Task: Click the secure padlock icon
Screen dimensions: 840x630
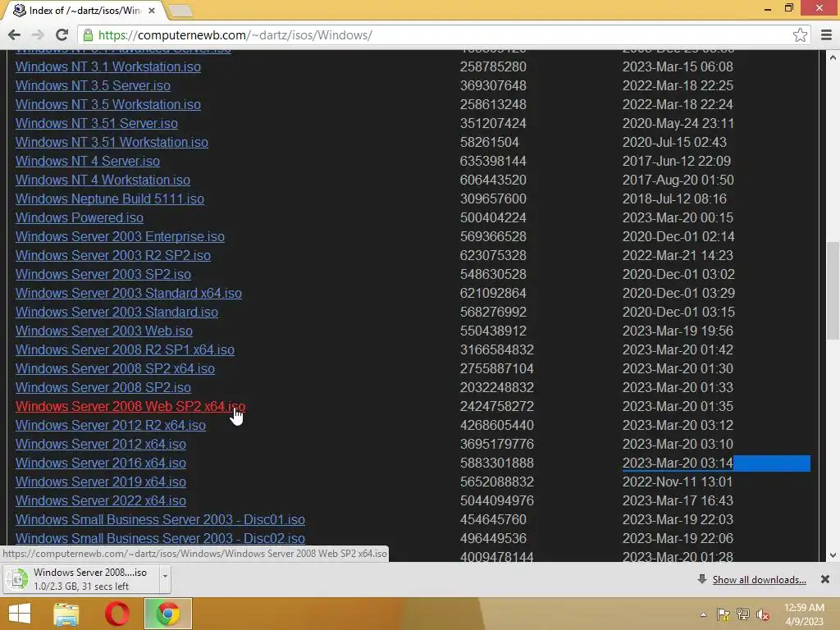Action: [x=88, y=35]
